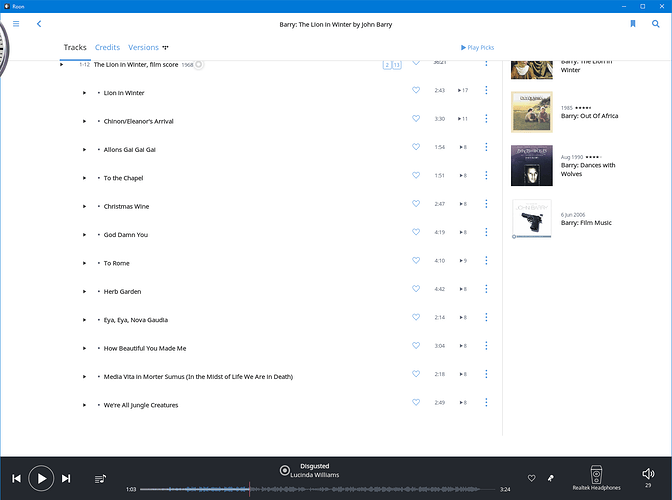The height and width of the screenshot is (500, 672).
Task: Favorite Chinon/Eleanor's Arrival with heart
Action: [416, 118]
